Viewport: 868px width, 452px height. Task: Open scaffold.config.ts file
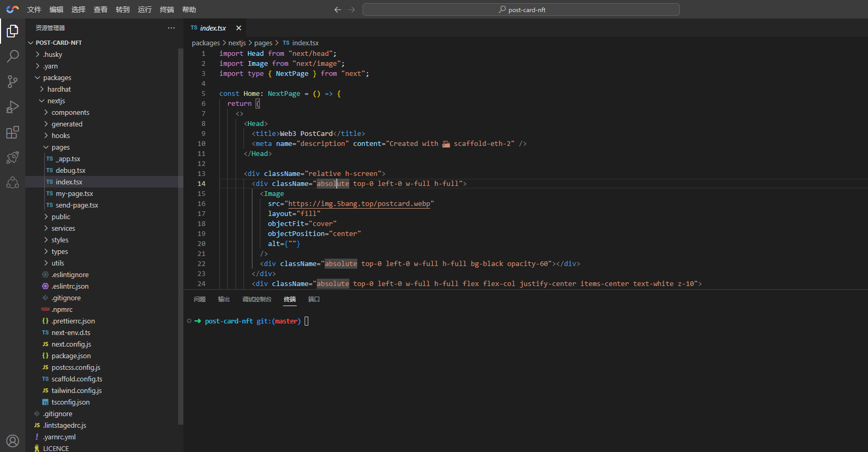pos(104,379)
